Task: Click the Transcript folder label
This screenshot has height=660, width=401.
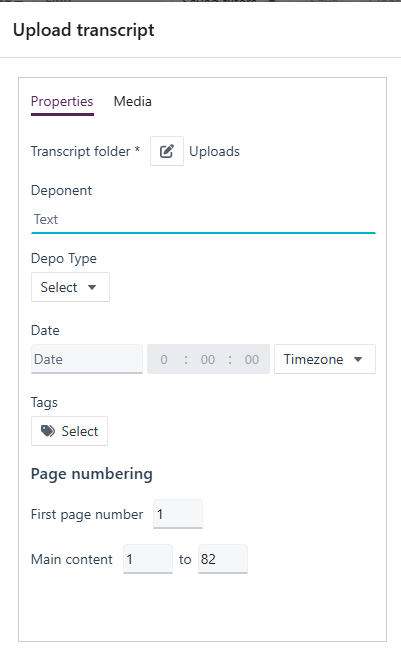Action: pos(85,151)
